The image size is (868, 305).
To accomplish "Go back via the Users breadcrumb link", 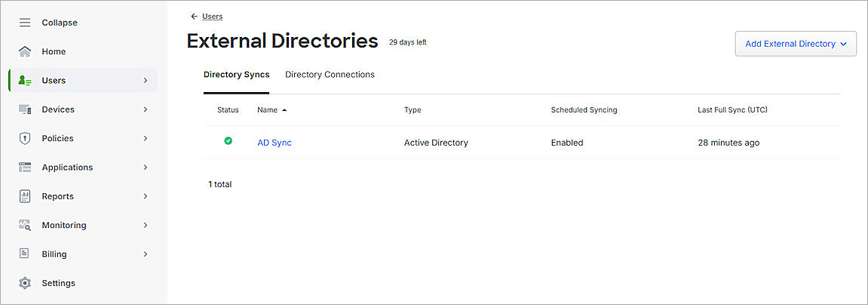I will pyautogui.click(x=212, y=16).
